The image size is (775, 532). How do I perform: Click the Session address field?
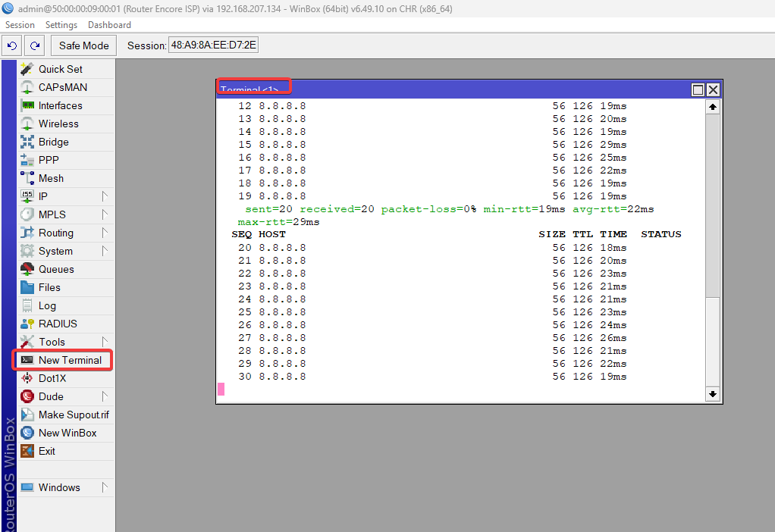pos(213,45)
